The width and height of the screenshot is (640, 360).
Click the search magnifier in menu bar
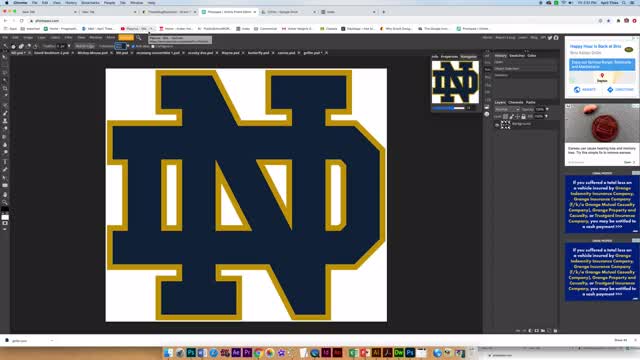[x=139, y=38]
